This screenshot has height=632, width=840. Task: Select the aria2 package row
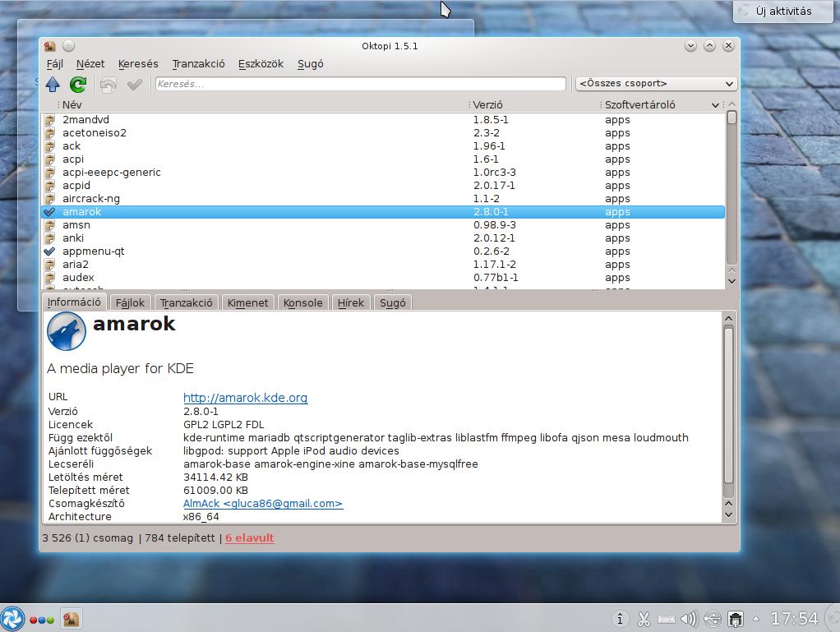coord(383,265)
